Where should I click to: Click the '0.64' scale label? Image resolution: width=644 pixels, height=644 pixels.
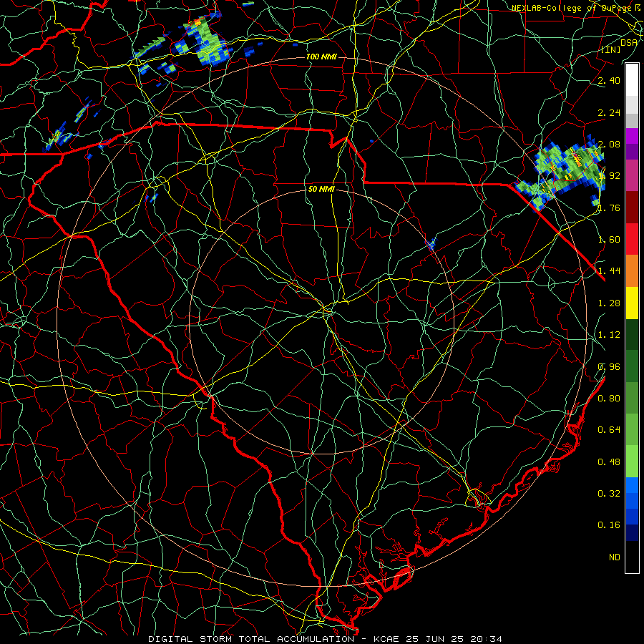610,429
